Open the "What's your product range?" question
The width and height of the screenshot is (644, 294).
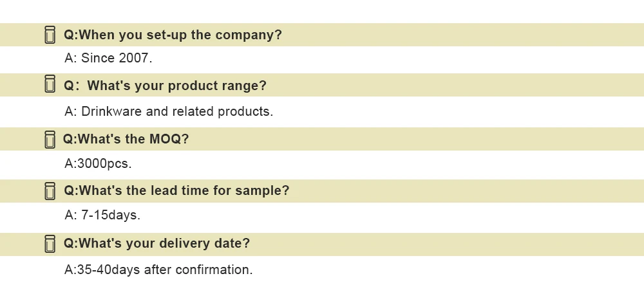pos(165,86)
